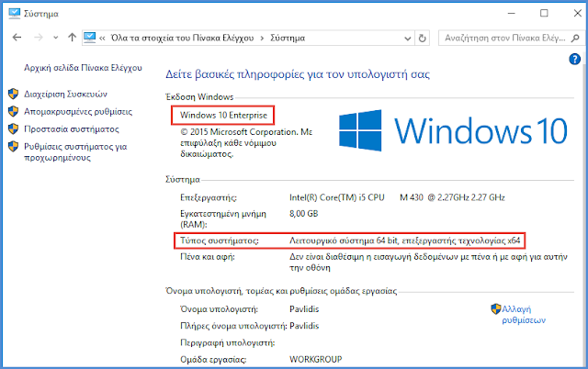Click the Σύστημα window title icon
The width and height of the screenshot is (588, 369).
[14, 14]
